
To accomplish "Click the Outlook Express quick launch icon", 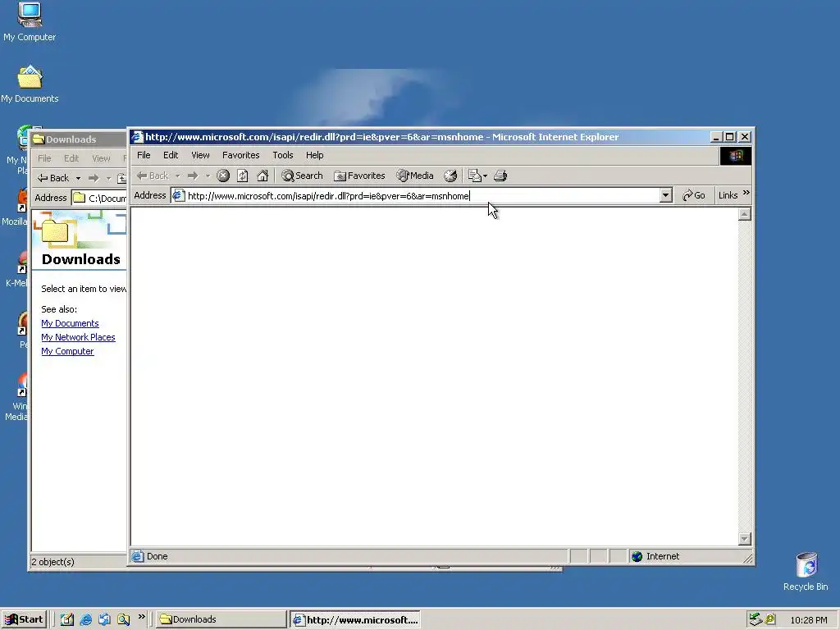I will click(104, 620).
